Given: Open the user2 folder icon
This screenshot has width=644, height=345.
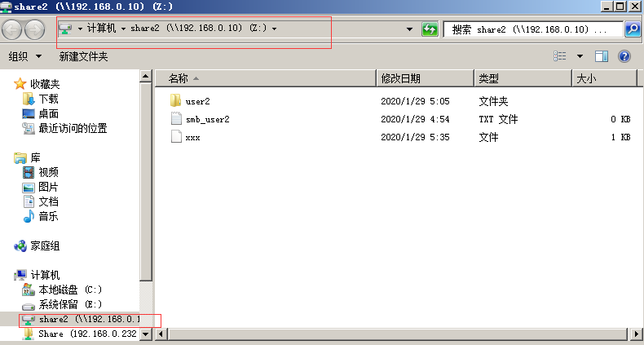Looking at the screenshot, I should [175, 101].
